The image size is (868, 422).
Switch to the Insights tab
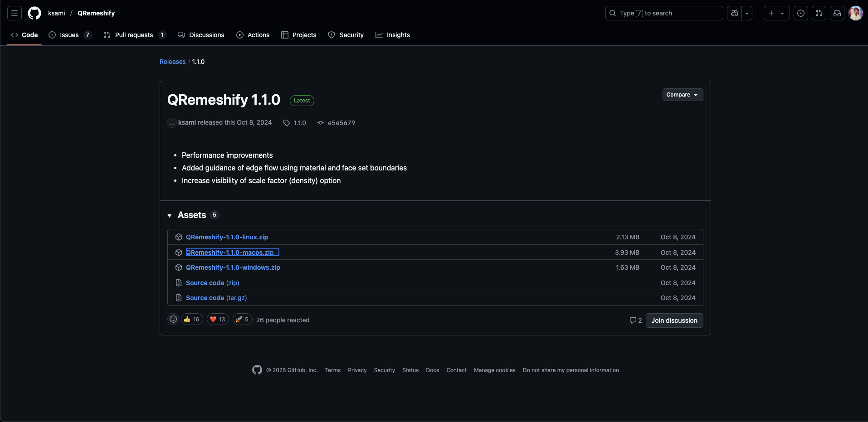tap(393, 35)
